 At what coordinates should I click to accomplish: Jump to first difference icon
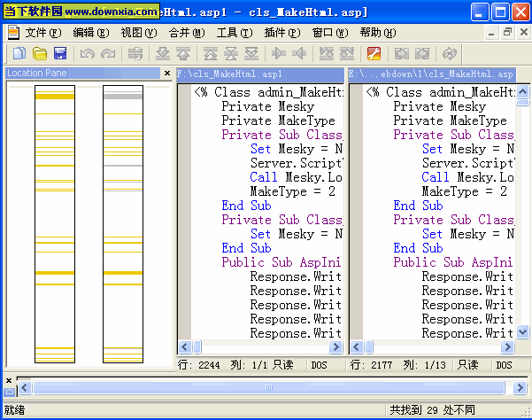coord(211,54)
